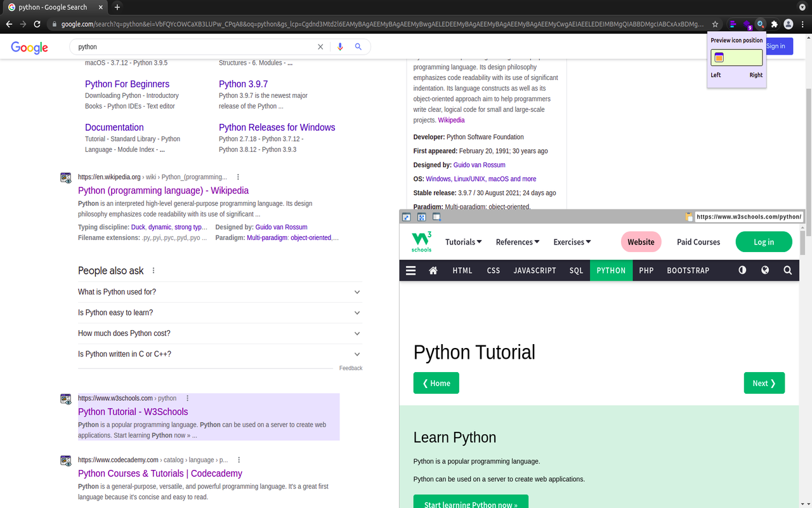The image size is (812, 508).
Task: Expand "Is Python easy to learn?" question
Action: point(220,312)
